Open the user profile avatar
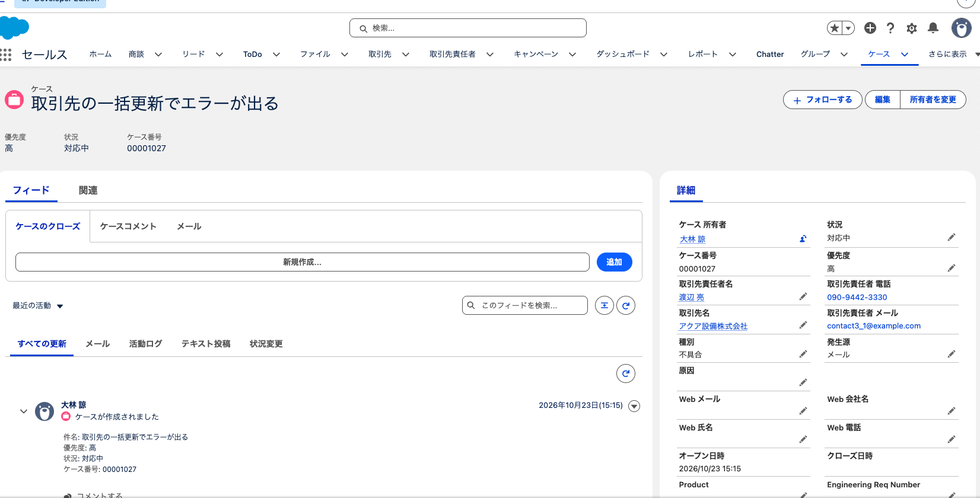This screenshot has height=498, width=980. (x=962, y=28)
